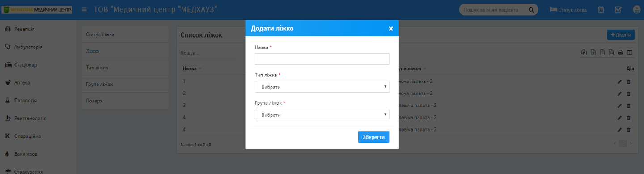Click the Назва text field
This screenshot has width=644, height=174.
click(322, 59)
